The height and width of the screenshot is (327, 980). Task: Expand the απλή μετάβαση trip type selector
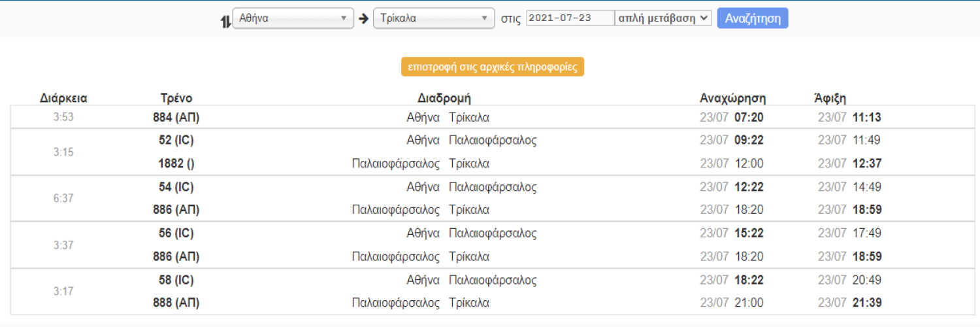click(x=663, y=18)
